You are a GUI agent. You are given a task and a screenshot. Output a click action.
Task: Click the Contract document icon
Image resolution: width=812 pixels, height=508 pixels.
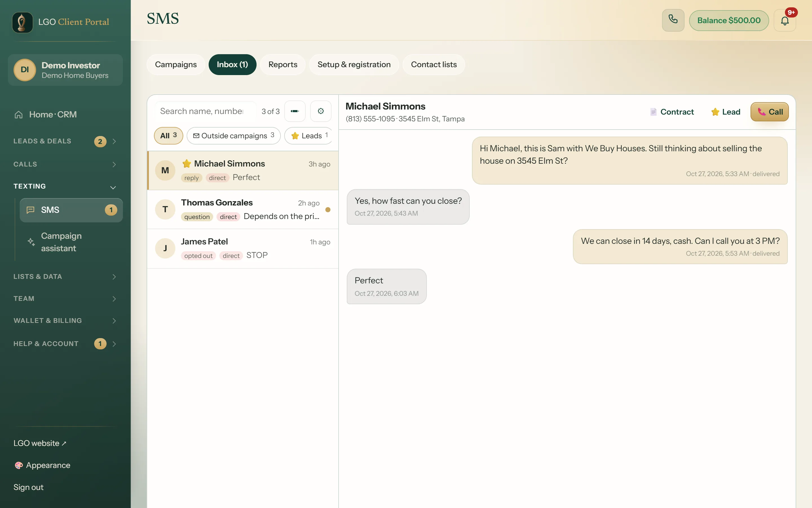click(653, 112)
